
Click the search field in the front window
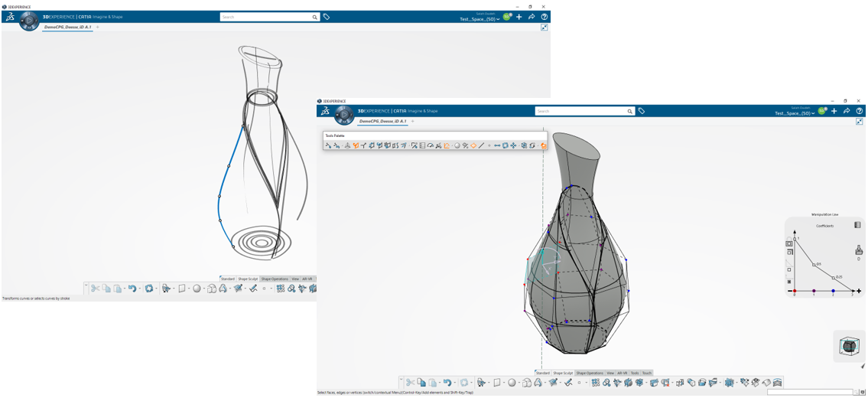(x=581, y=111)
